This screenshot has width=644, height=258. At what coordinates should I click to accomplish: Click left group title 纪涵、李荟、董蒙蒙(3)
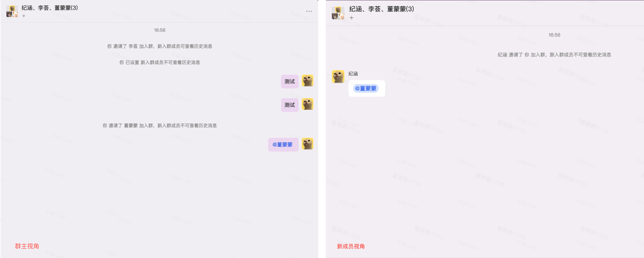point(50,8)
